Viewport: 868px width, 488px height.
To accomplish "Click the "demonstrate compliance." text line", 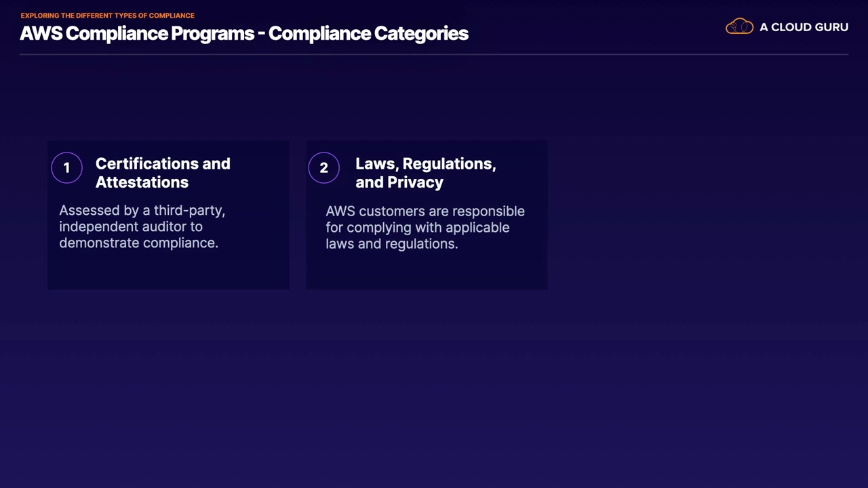I will point(138,243).
